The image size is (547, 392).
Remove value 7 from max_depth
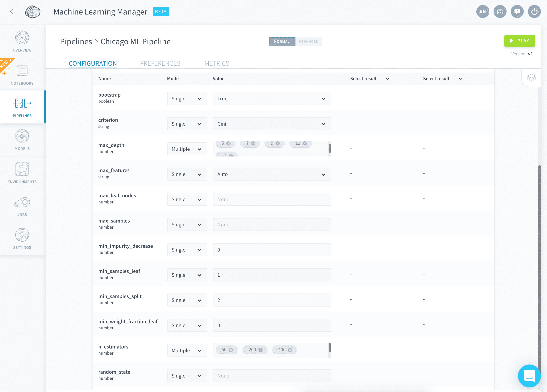click(x=253, y=143)
